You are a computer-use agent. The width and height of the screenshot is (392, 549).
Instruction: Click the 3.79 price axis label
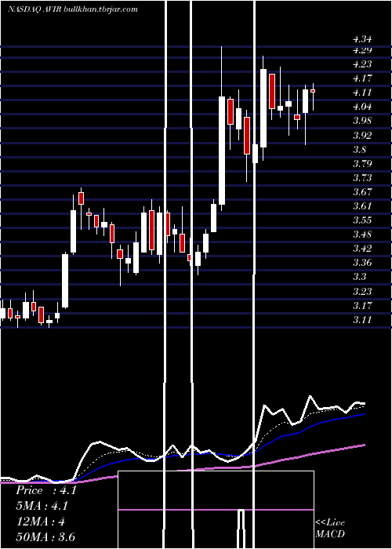(x=362, y=163)
